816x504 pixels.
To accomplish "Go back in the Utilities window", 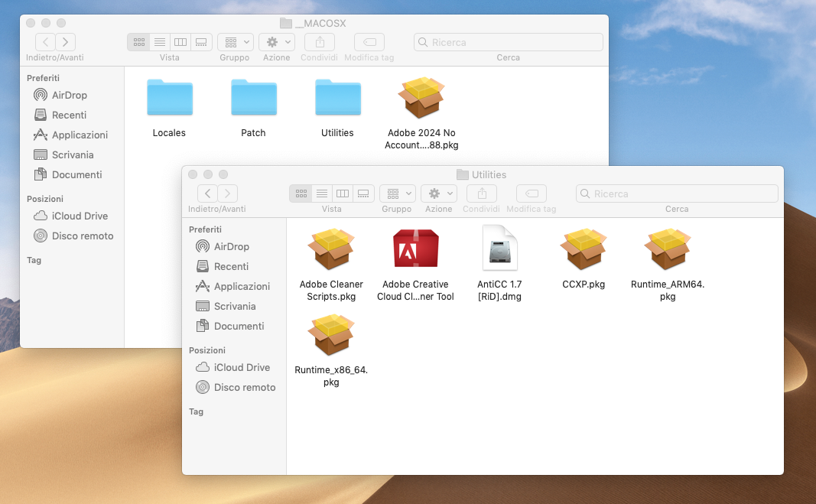I will tap(207, 193).
